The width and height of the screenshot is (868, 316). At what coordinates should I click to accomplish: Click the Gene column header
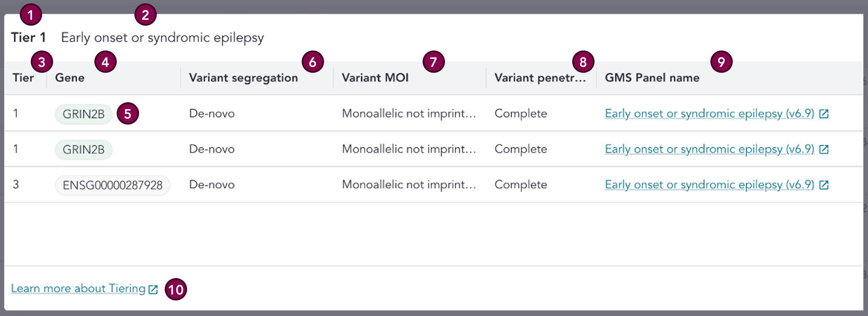coord(70,78)
